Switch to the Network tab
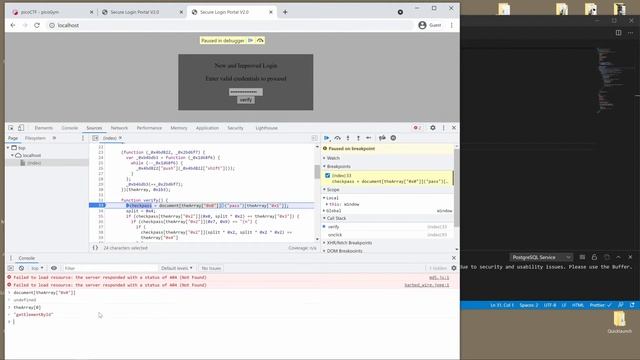This screenshot has width=640, height=360. tap(119, 128)
